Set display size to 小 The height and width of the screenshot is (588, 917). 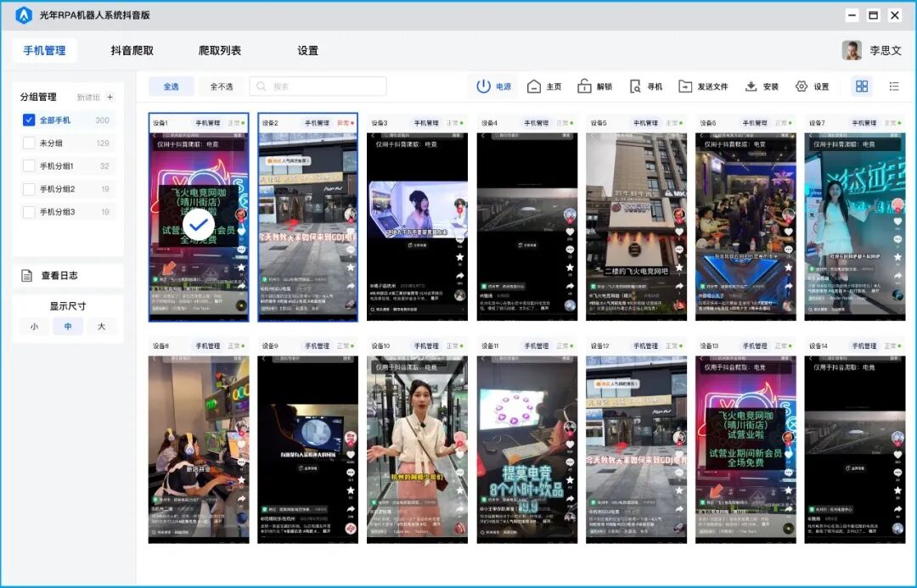click(x=35, y=326)
